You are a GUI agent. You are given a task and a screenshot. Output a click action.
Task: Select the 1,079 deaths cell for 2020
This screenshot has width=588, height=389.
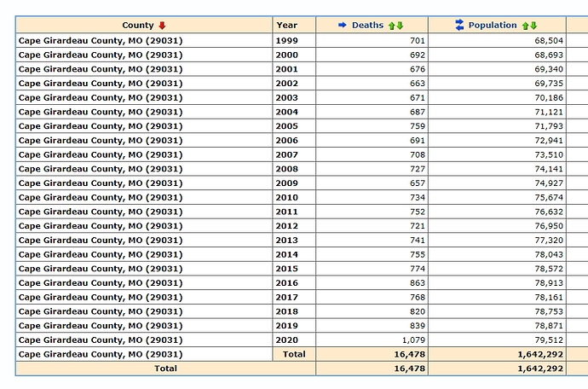372,340
